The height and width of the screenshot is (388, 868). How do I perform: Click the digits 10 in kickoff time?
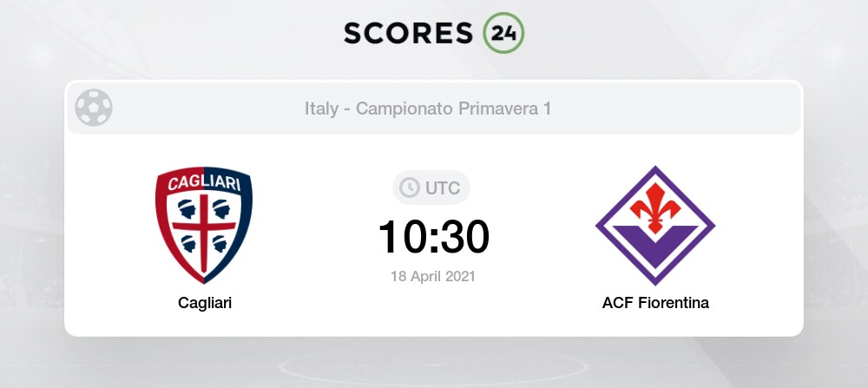click(401, 236)
